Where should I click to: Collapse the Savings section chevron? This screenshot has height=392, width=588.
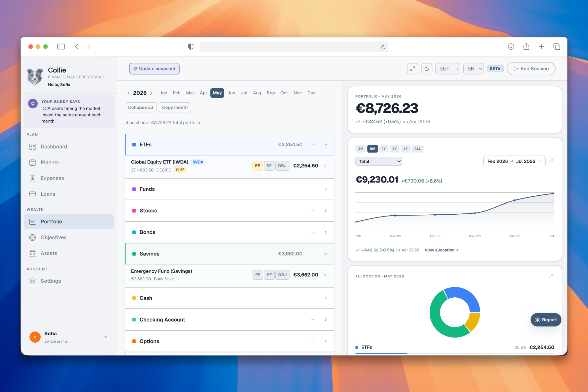[x=326, y=254]
